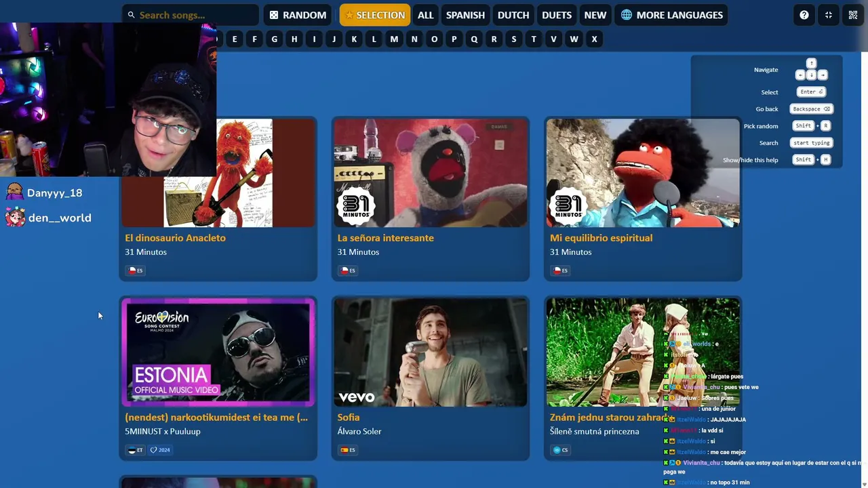The image size is (868, 488).
Task: Click the 'Show/hide this help' label
Action: [751, 160]
